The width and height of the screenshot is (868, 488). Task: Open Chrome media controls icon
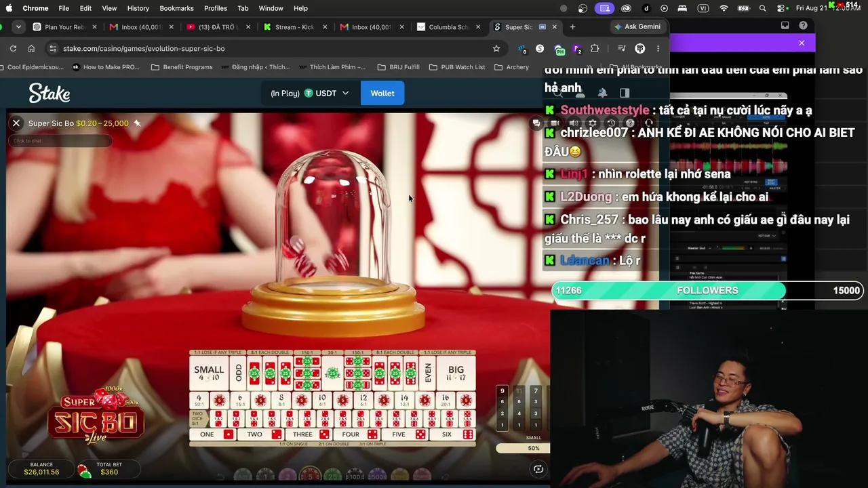(621, 48)
